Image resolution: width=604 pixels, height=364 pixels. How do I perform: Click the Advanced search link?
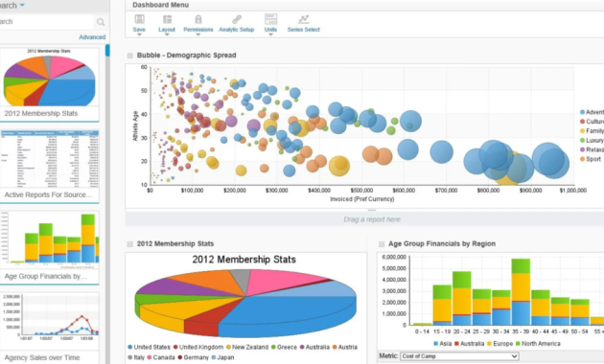point(92,37)
